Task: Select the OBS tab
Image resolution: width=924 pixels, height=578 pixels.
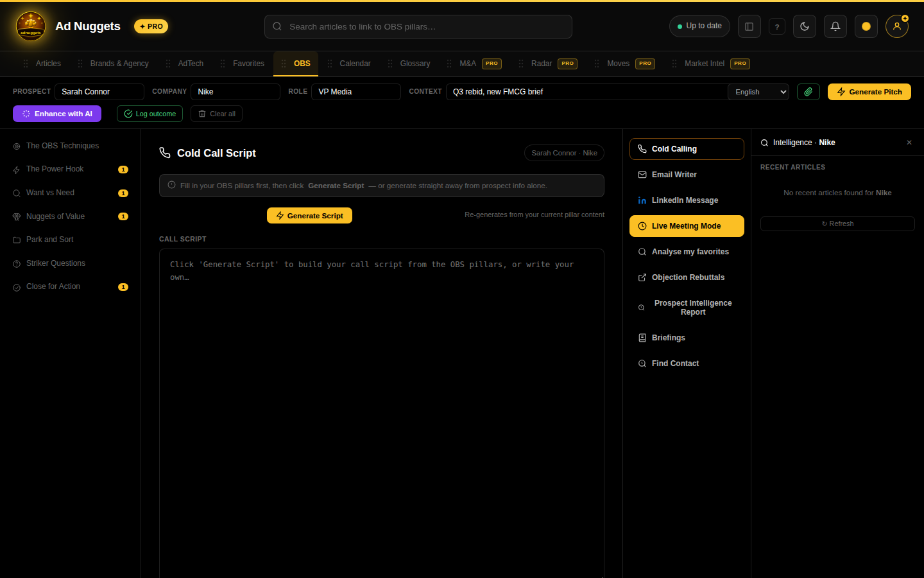Action: click(x=296, y=64)
